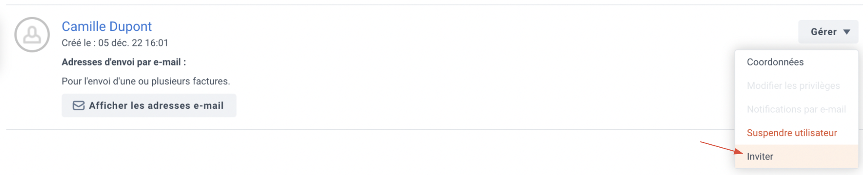Viewport: 868px width, 175px height.
Task: Click the red annotation arrow pointing to Inviter
Action: click(721, 148)
